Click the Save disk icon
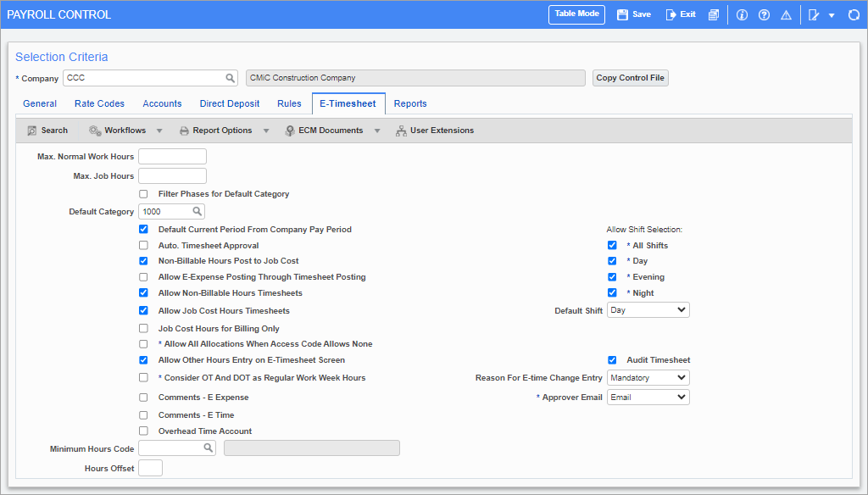Screen dimensions: 868x495 pyautogui.click(x=622, y=14)
